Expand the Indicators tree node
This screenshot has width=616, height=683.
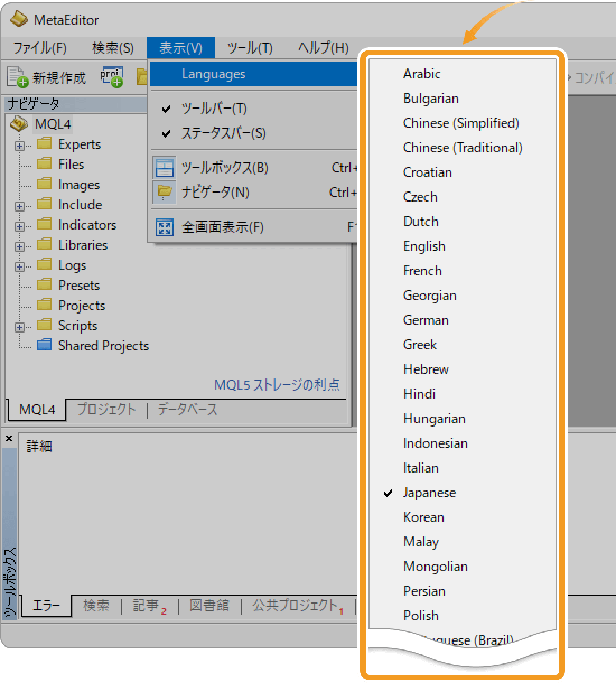(20, 226)
